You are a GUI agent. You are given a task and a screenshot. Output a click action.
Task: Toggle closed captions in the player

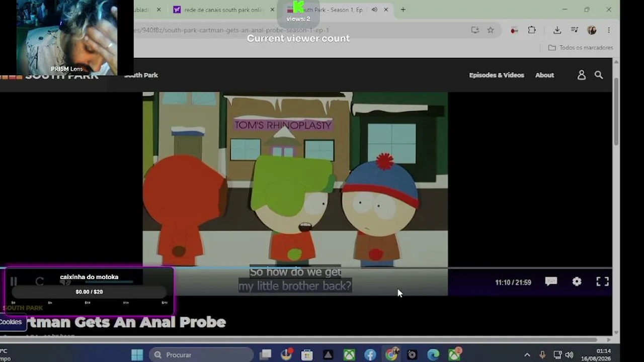pos(551,282)
